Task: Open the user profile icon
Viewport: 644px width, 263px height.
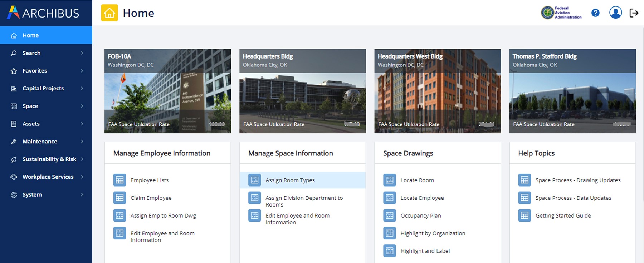Action: point(615,13)
